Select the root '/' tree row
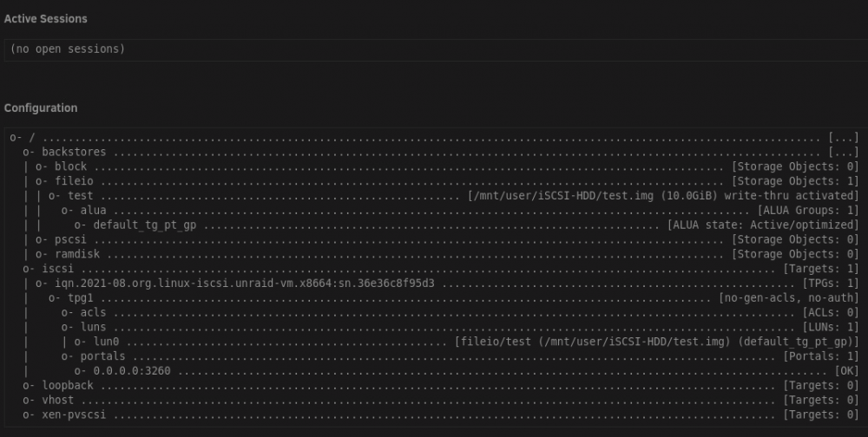The image size is (868, 437). coord(434,137)
